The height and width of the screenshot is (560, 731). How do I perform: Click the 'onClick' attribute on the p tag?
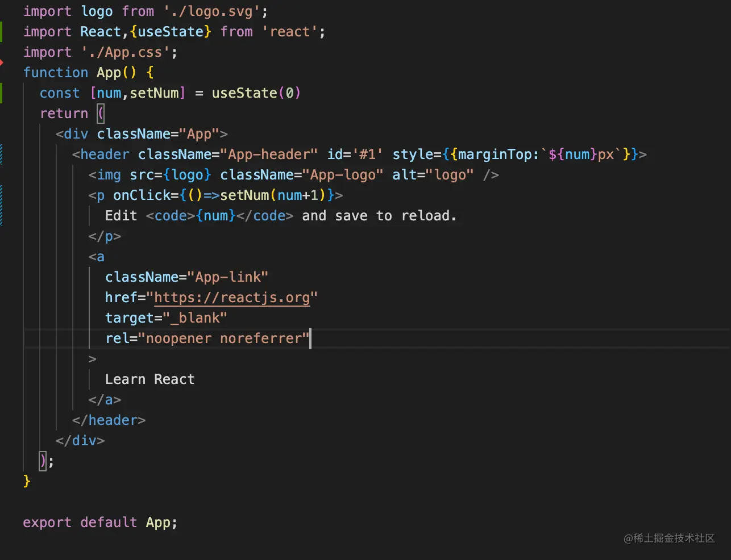(x=142, y=195)
